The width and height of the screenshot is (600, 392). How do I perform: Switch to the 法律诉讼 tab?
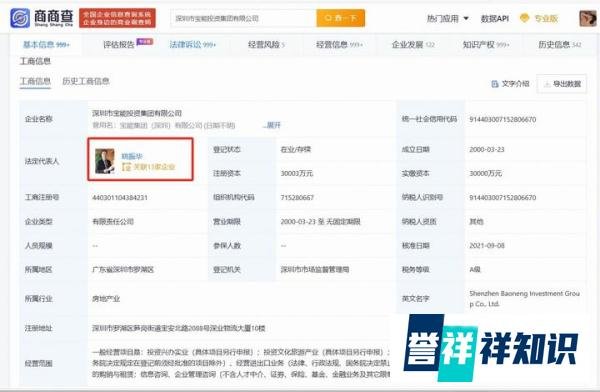tap(192, 45)
